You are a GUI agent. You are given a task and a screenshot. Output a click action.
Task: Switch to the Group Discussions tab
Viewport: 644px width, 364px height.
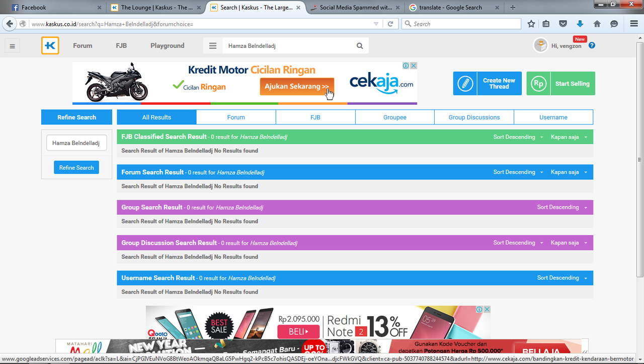474,117
